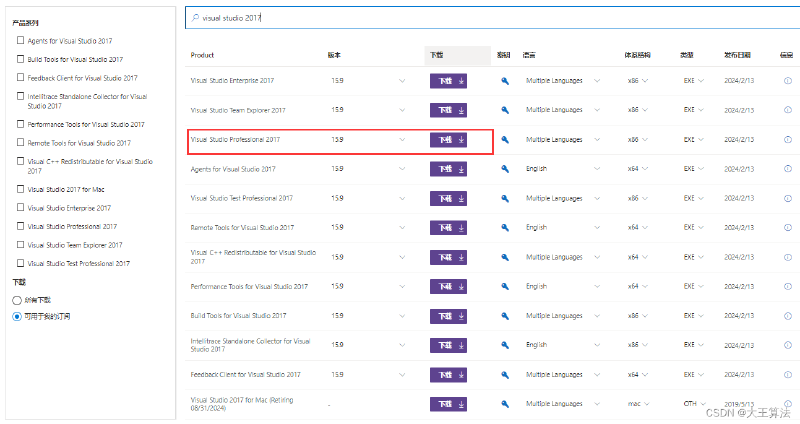
Task: Click Remote Tools for Visual Studio 2017 product name
Action: pos(242,228)
